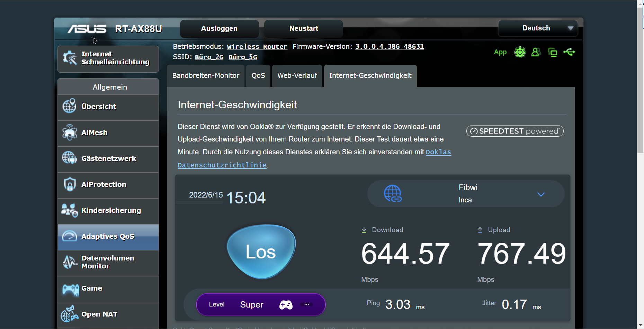Viewport: 644px width, 329px height.
Task: Click the date 2022/6/15
Action: (x=206, y=195)
